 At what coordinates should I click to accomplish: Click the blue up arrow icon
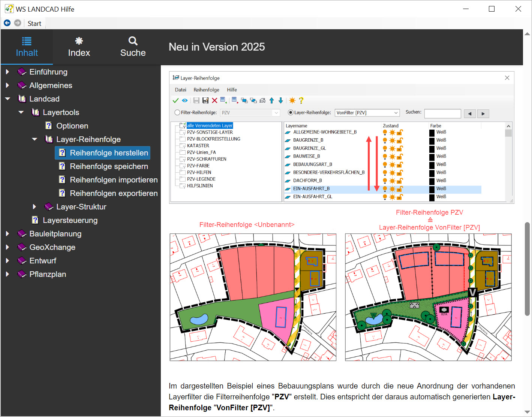coord(272,100)
